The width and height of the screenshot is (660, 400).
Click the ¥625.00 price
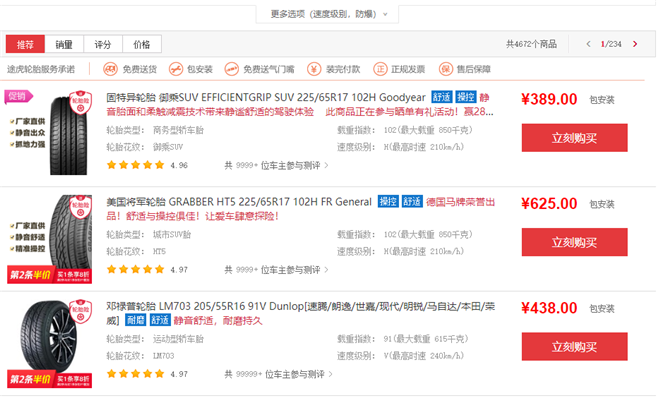click(x=549, y=204)
